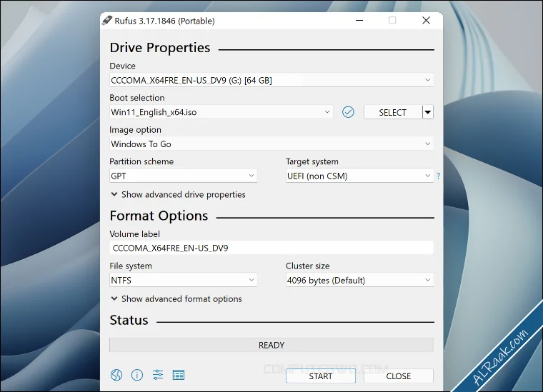543x392 pixels.
Task: Click the SELECT button
Action: [x=393, y=112]
